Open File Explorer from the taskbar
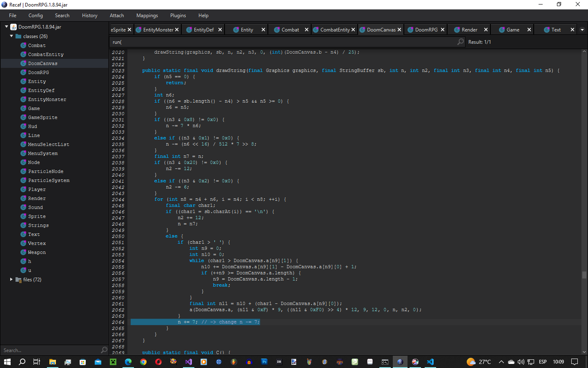Viewport: 588px width, 368px height. click(x=53, y=362)
